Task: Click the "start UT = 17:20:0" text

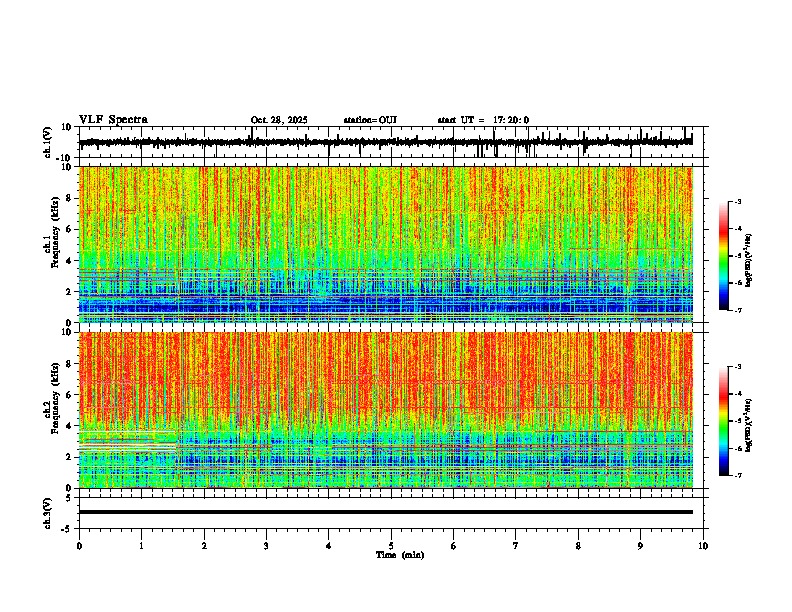Action: [483, 120]
